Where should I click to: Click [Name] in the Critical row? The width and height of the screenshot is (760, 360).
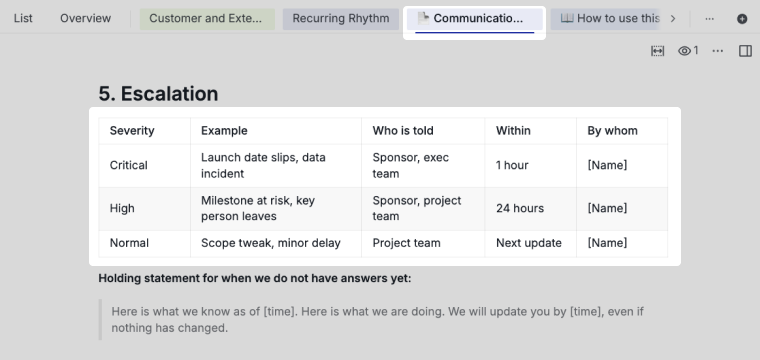(607, 165)
